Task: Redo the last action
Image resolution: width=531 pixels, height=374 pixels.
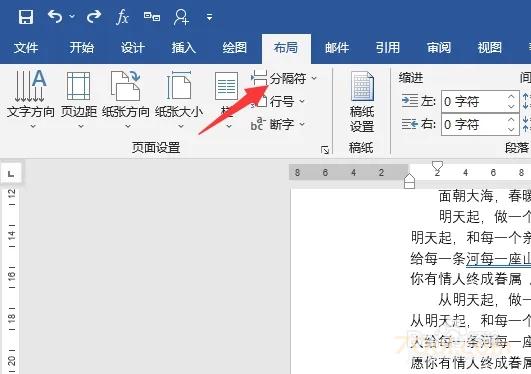Action: [x=93, y=16]
